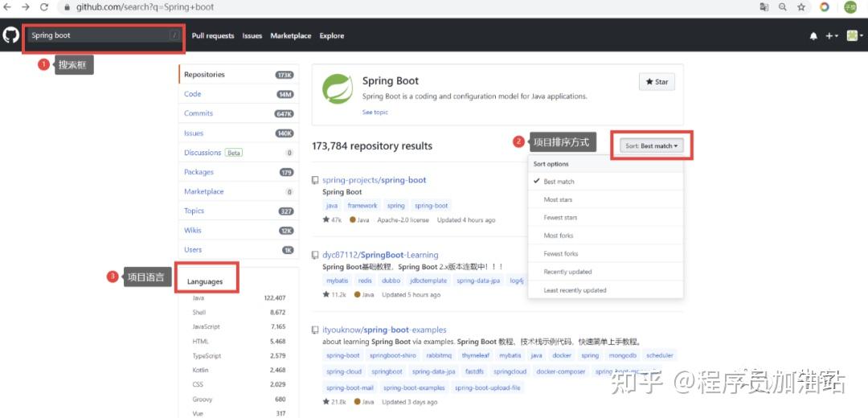Click the repo icon beside ityouknow/spring-boot-examples
The image size is (868, 418).
coord(315,330)
